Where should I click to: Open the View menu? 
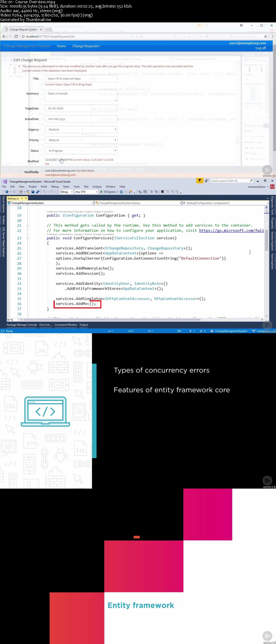pos(22,187)
